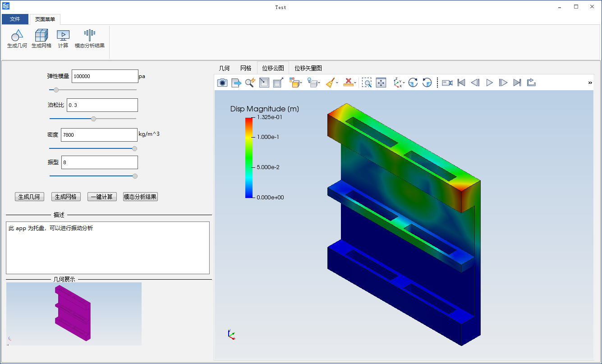This screenshot has height=364, width=602.
Task: Click the Disp Magnitude color legend bar
Action: [x=249, y=158]
